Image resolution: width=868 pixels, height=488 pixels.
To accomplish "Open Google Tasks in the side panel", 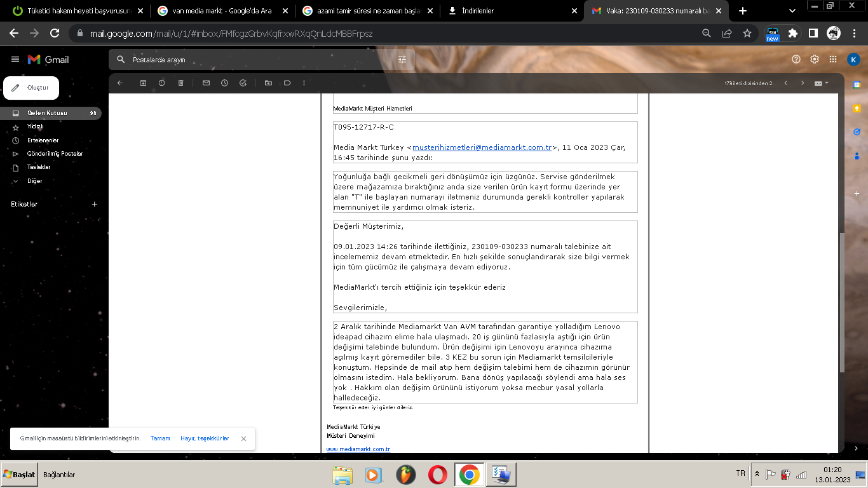I will (x=857, y=132).
